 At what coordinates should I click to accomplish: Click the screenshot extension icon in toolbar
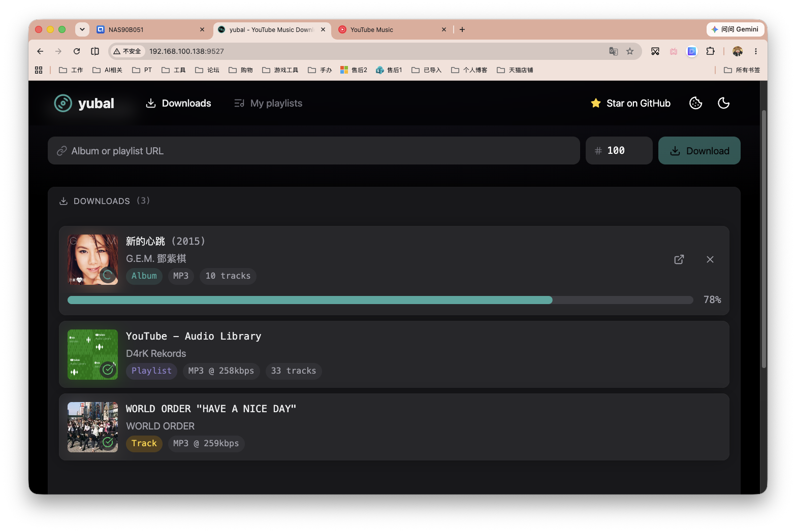click(655, 51)
